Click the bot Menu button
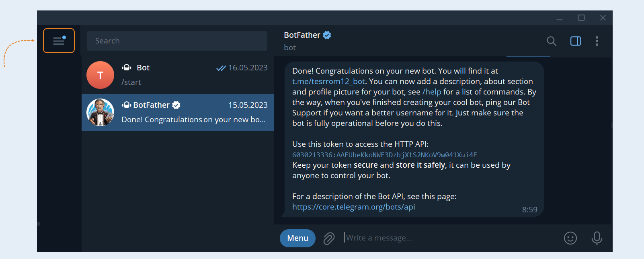The width and height of the screenshot is (644, 259). 297,238
